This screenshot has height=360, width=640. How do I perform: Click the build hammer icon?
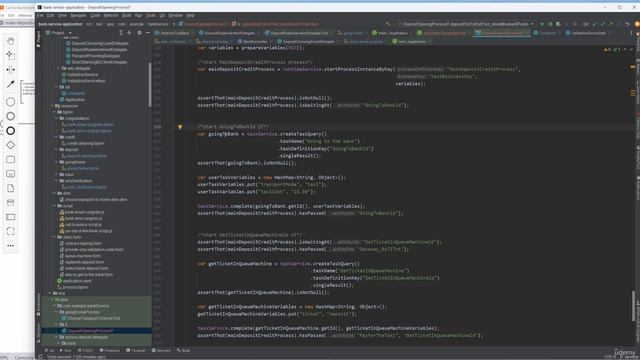click(388, 24)
